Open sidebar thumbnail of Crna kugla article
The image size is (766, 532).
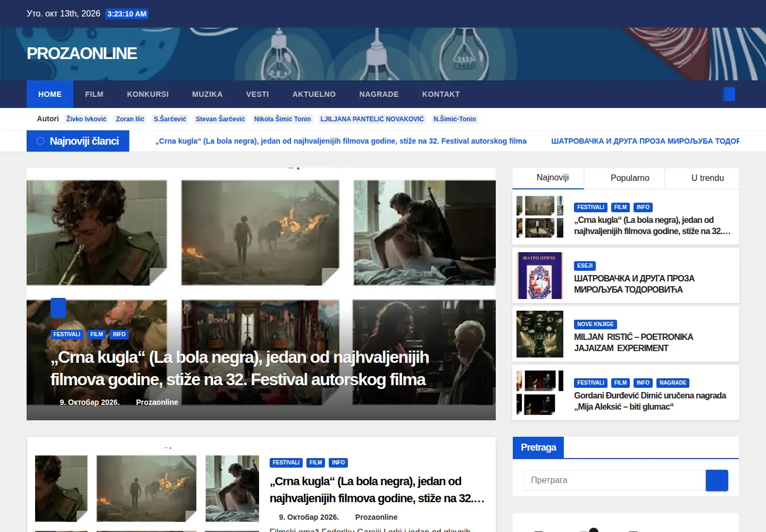pyautogui.click(x=540, y=217)
